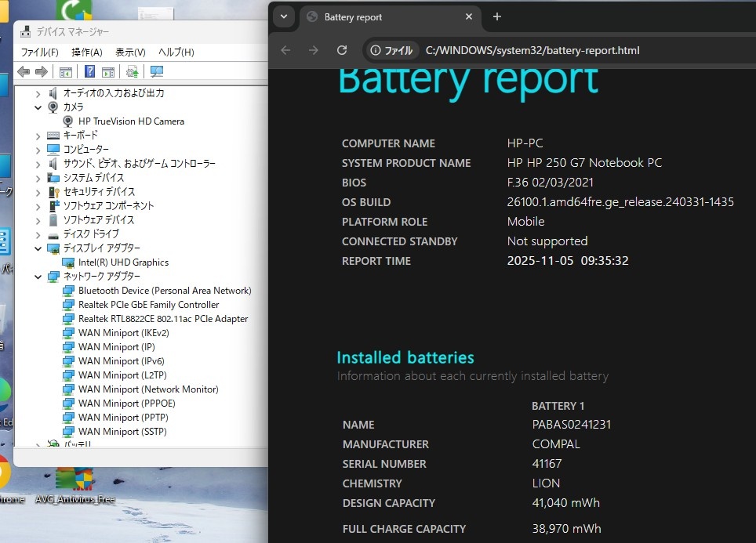Reload the Battery report page
Screen dimensions: 756x543
(x=342, y=50)
